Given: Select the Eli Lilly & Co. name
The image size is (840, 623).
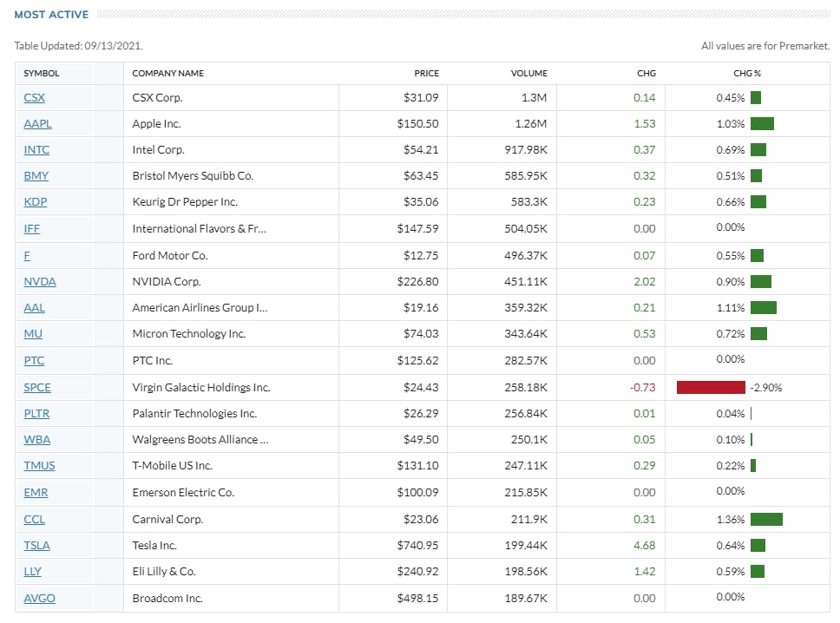Looking at the screenshot, I should pyautogui.click(x=164, y=572).
